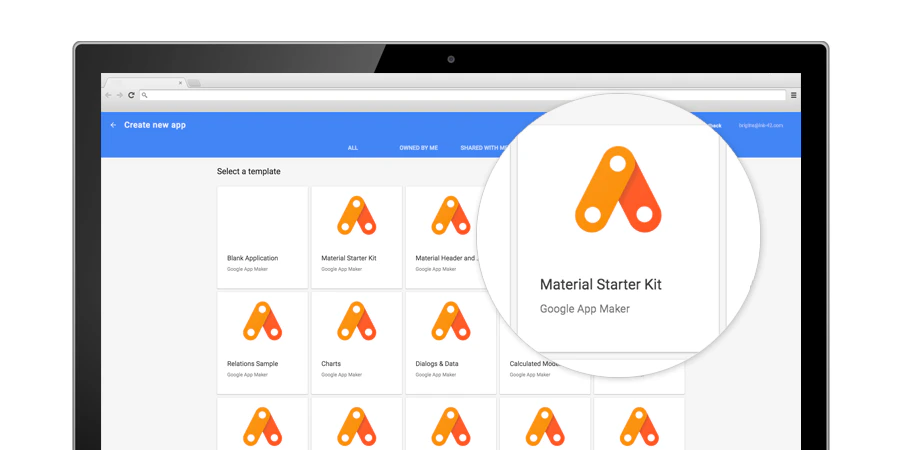The image size is (900, 450).
Task: Click the Relations Sample template icon
Action: tap(262, 321)
